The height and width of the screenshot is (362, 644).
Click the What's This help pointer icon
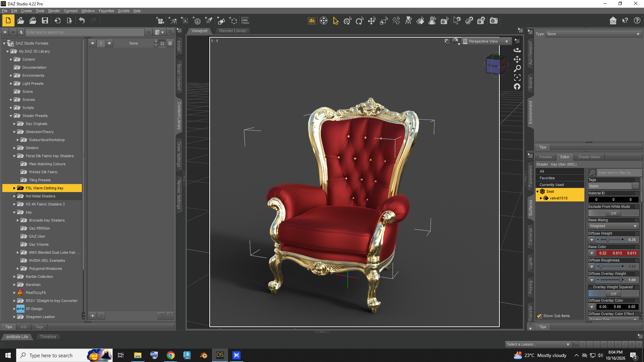tap(625, 21)
